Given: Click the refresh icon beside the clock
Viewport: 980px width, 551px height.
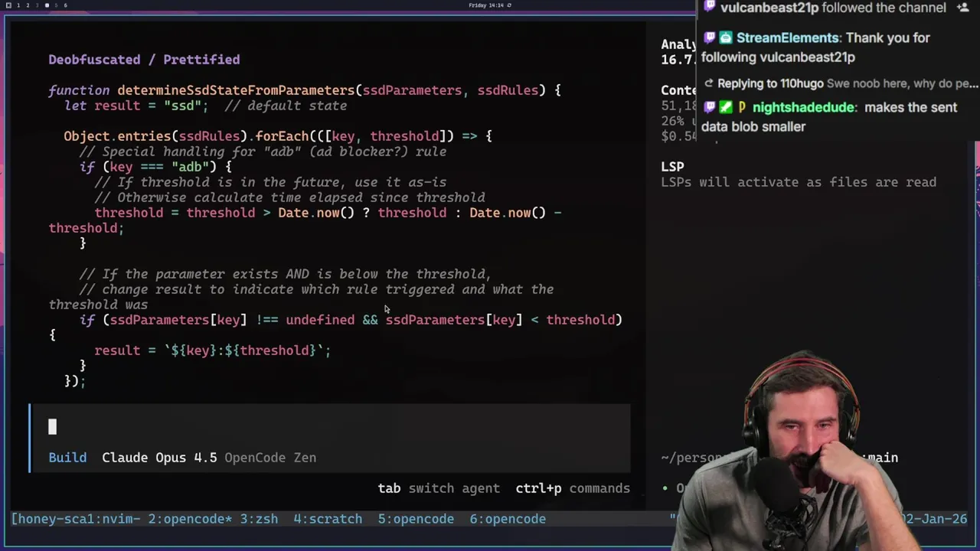Looking at the screenshot, I should coord(509,5).
